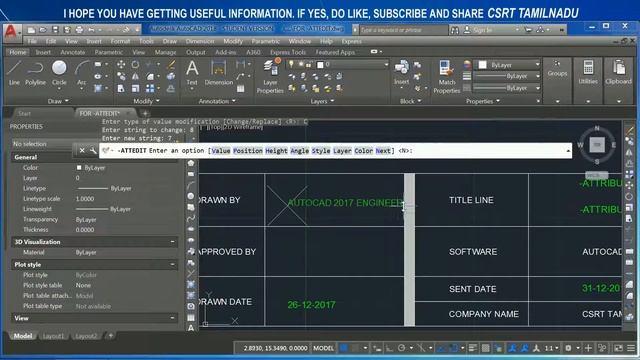Image resolution: width=640 pixels, height=360 pixels.
Task: Switch to the Start file tab
Action: (x=24, y=113)
